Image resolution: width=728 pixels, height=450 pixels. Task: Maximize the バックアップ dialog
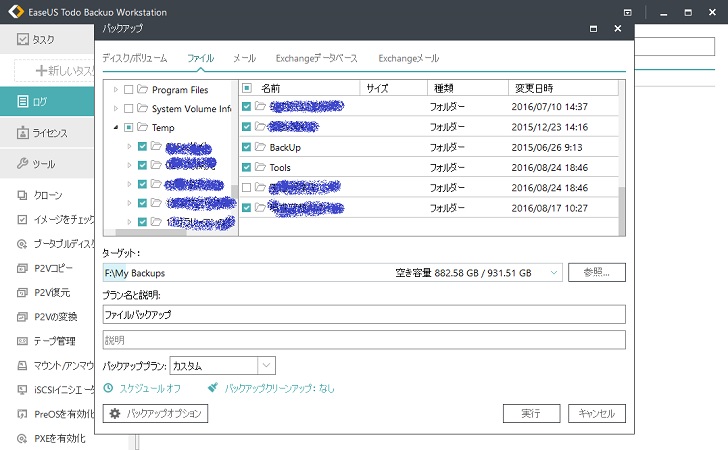pyautogui.click(x=593, y=29)
